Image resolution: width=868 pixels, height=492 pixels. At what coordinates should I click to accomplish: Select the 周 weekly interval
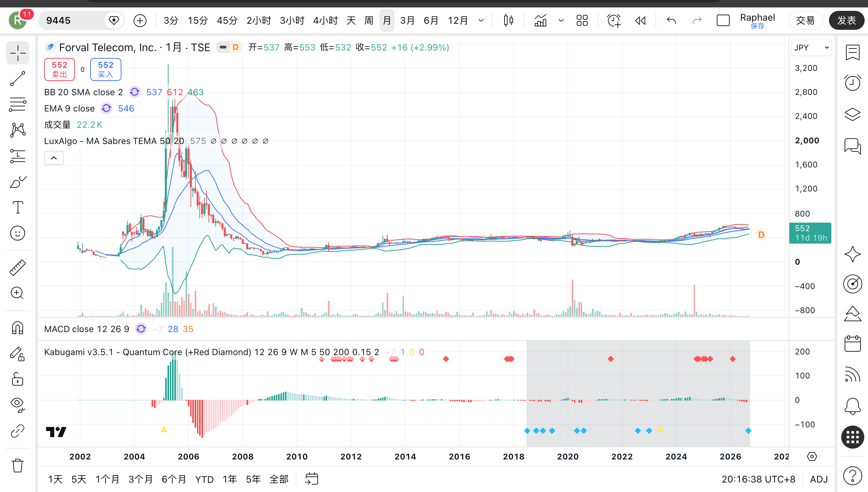tap(369, 21)
